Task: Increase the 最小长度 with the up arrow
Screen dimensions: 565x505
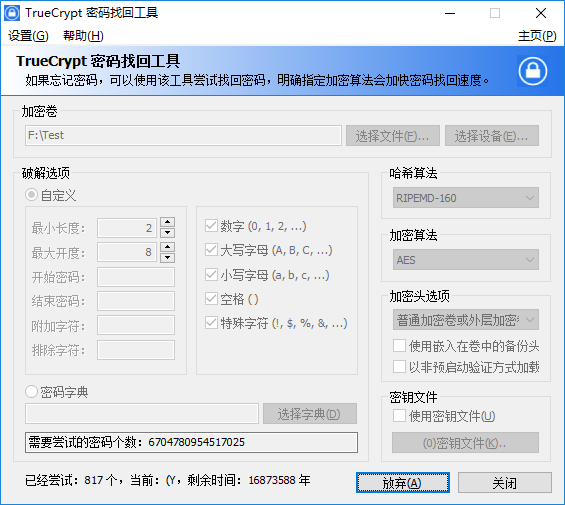Action: point(167,222)
